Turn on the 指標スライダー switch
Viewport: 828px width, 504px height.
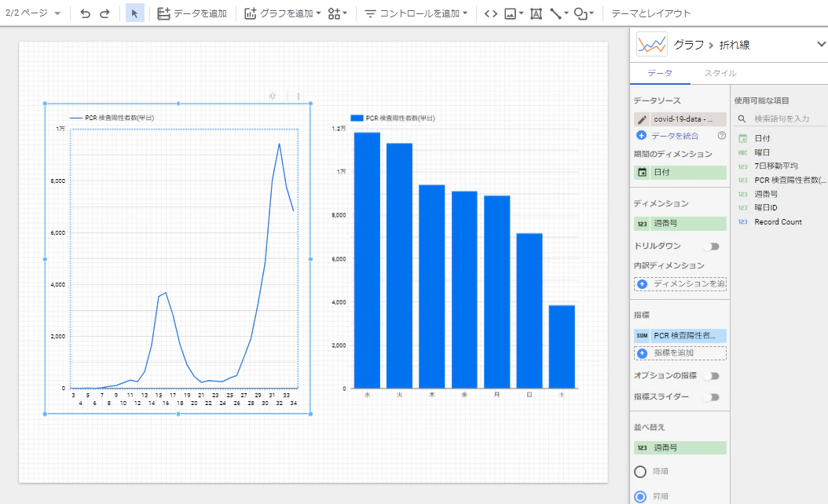pos(712,397)
